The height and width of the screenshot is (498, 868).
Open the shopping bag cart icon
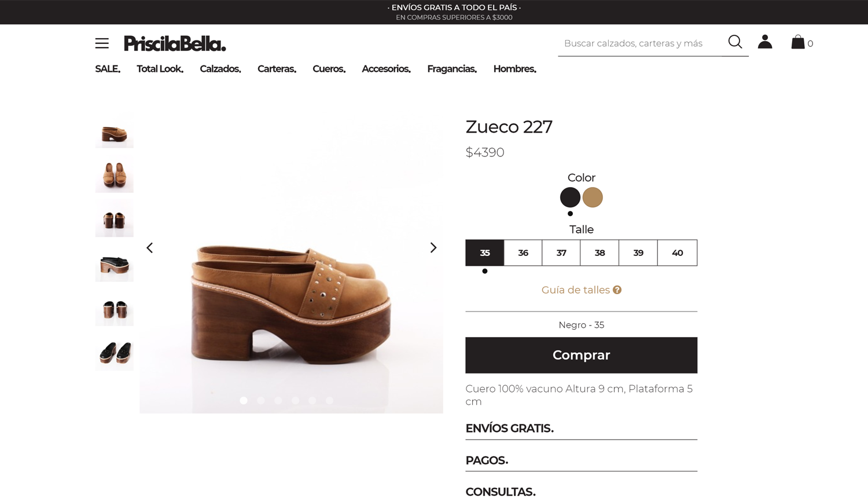[x=798, y=42]
